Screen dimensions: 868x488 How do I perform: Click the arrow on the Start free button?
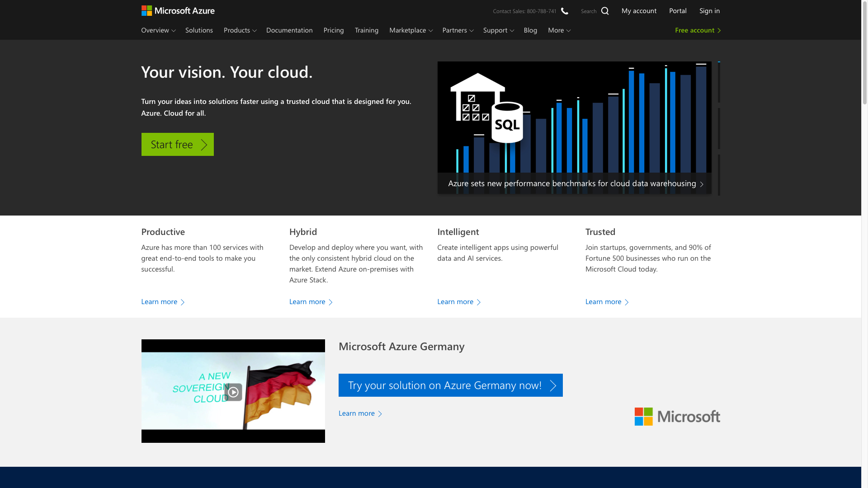(204, 145)
